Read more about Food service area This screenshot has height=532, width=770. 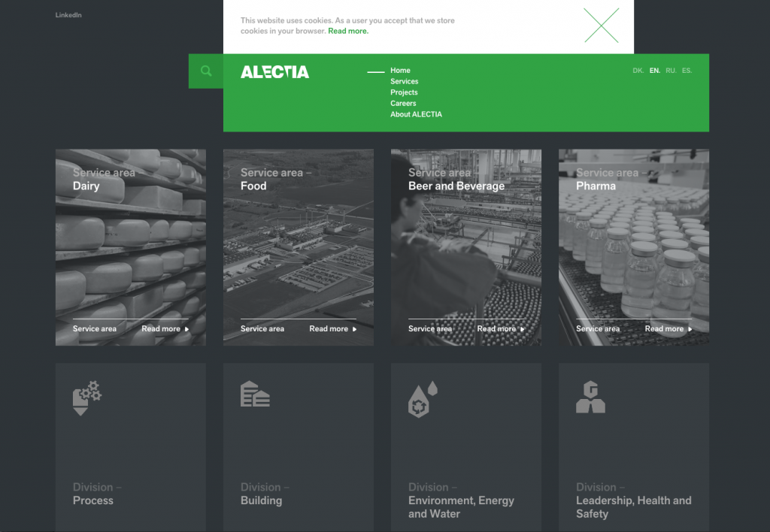[329, 329]
